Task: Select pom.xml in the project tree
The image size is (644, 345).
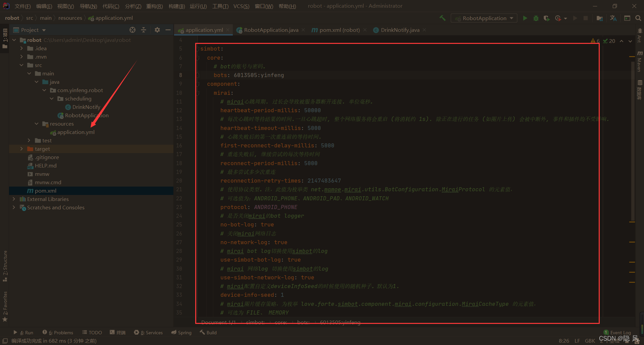Action: click(x=45, y=191)
